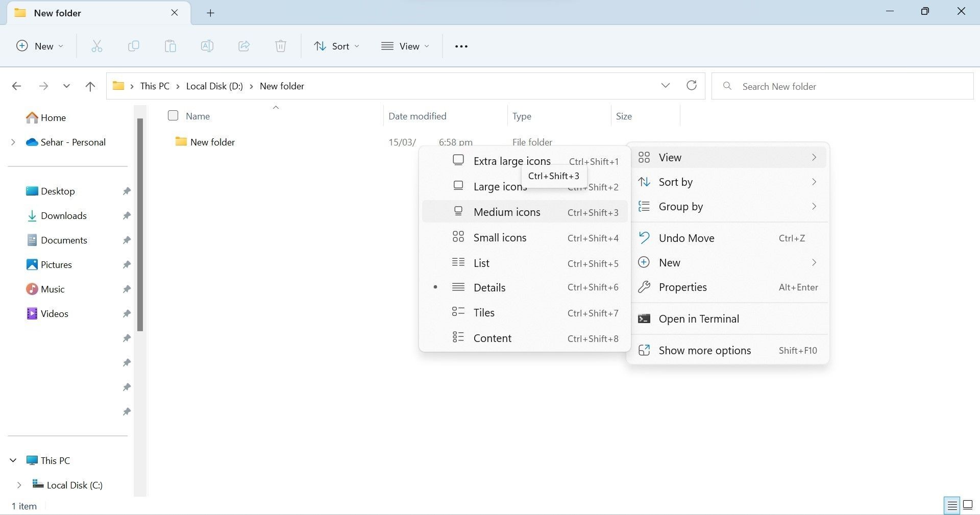Viewport: 980px width, 515px height.
Task: Open a new tab with plus icon
Action: coord(210,13)
